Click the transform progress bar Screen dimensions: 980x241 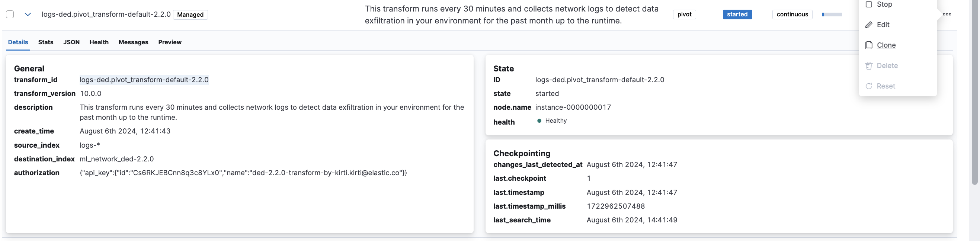pyautogui.click(x=832, y=15)
